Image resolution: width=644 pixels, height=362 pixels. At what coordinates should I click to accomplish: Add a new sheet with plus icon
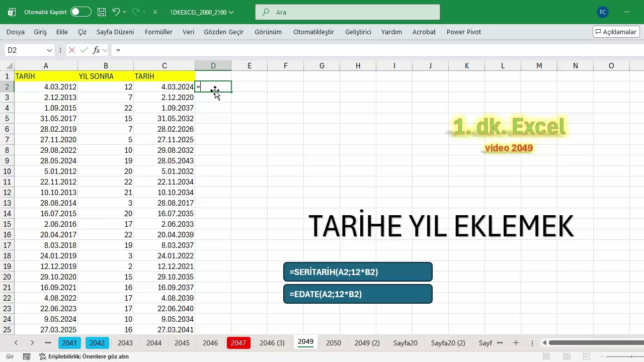[516, 343]
